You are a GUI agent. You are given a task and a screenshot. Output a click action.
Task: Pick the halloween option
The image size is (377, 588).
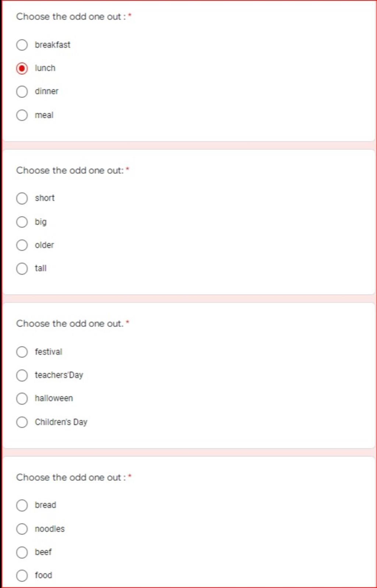(22, 399)
